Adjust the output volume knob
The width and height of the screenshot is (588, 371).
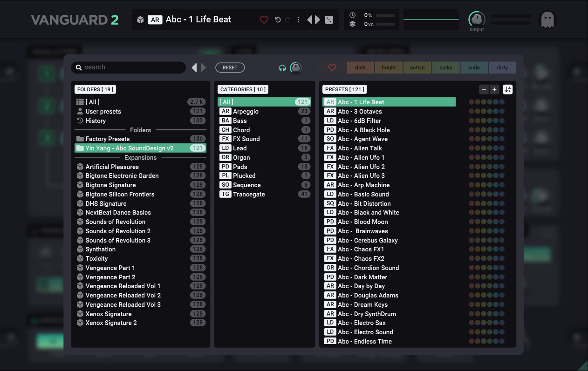click(477, 19)
